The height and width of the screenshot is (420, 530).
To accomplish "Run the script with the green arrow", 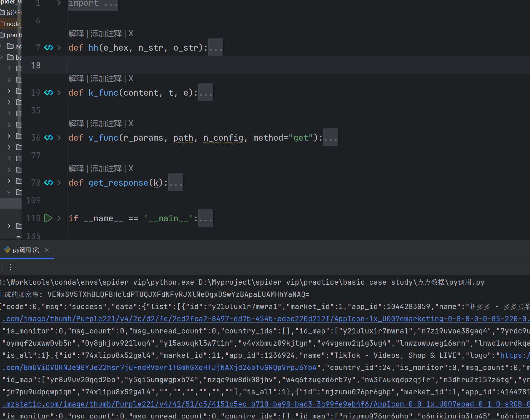I will pyautogui.click(x=48, y=218).
